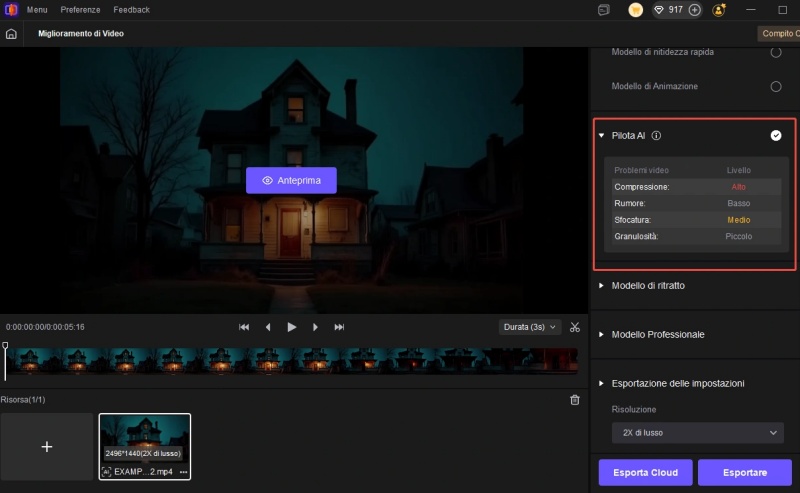Expand Esportazione delle impostazioni
The width and height of the screenshot is (800, 493).
pyautogui.click(x=602, y=383)
